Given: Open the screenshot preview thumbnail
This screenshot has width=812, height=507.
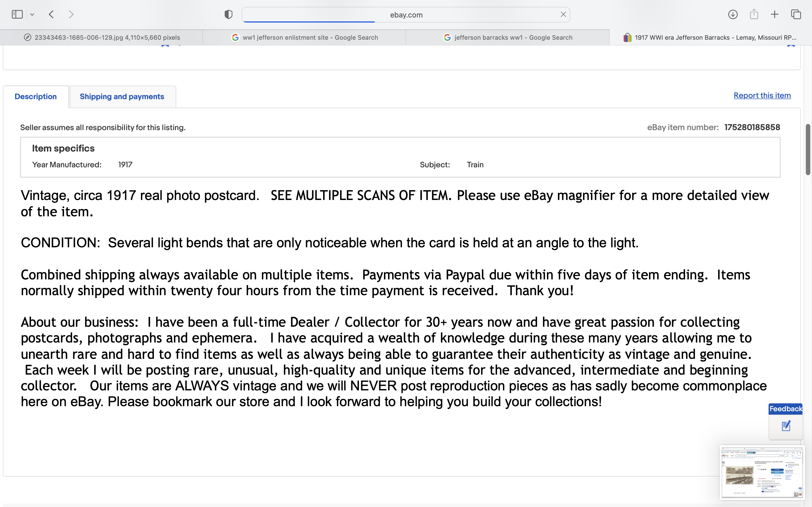Looking at the screenshot, I should (x=762, y=472).
